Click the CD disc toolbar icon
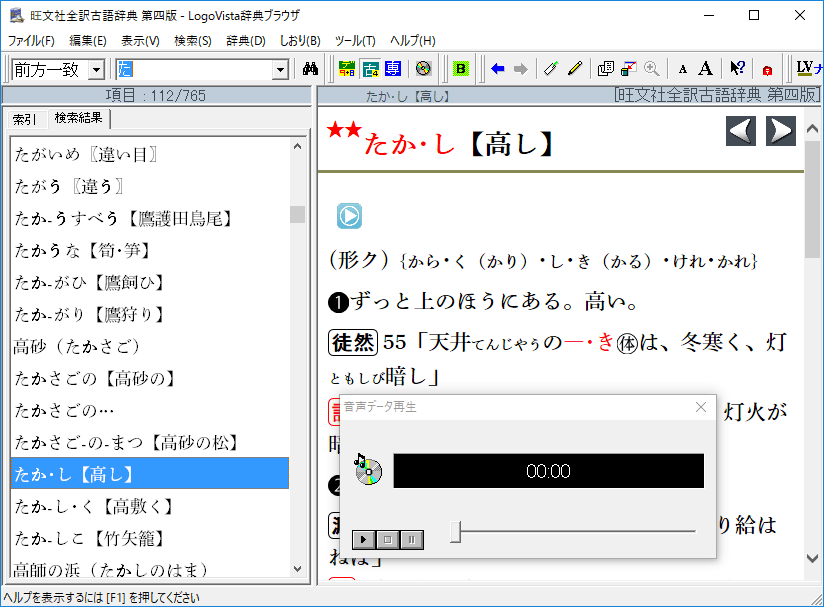 pyautogui.click(x=423, y=68)
